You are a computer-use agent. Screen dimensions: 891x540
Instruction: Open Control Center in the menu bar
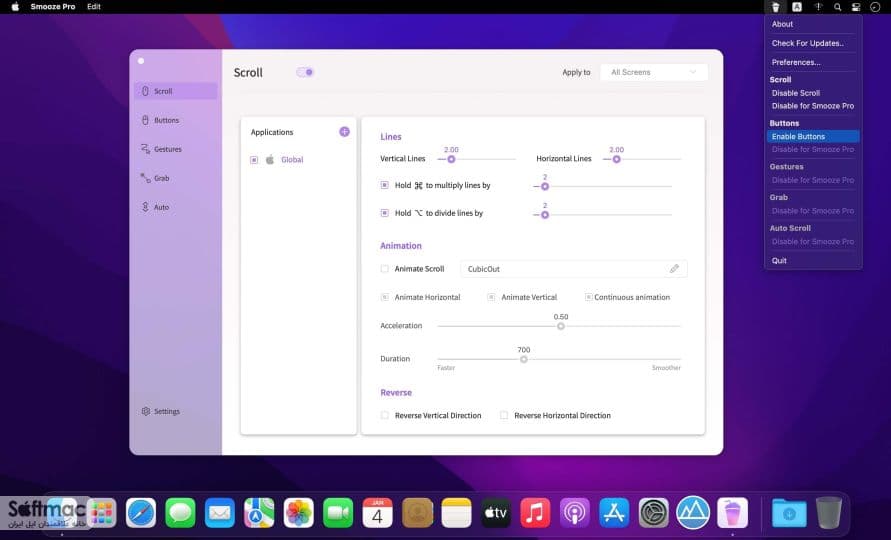pyautogui.click(x=856, y=7)
